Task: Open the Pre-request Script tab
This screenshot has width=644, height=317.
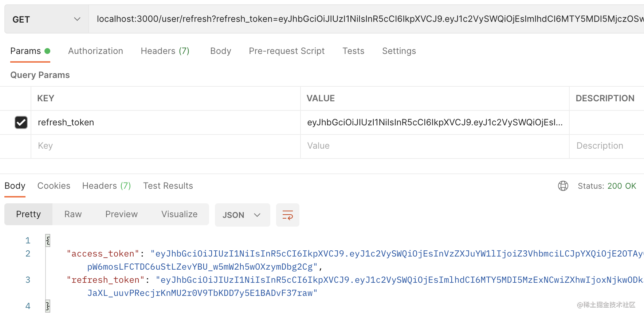Action: tap(287, 51)
